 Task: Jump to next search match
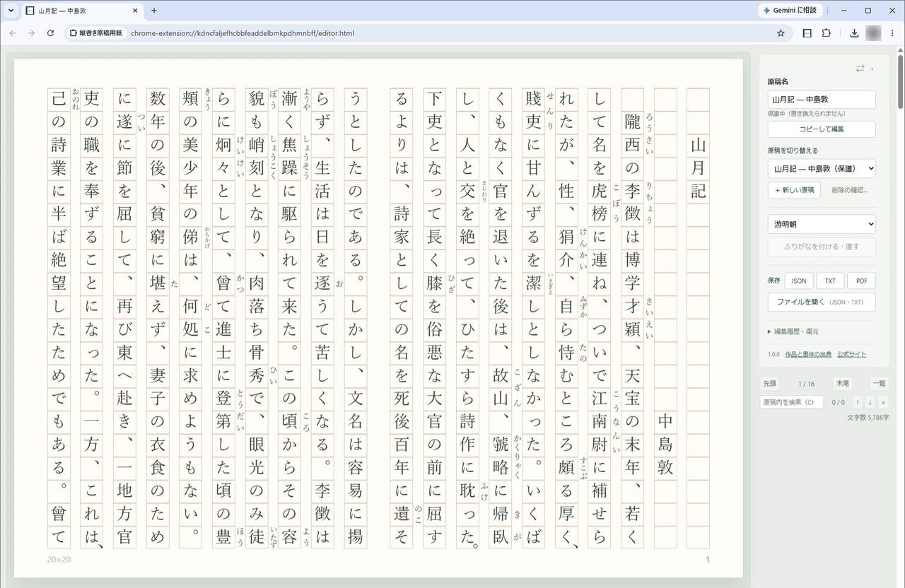click(870, 402)
